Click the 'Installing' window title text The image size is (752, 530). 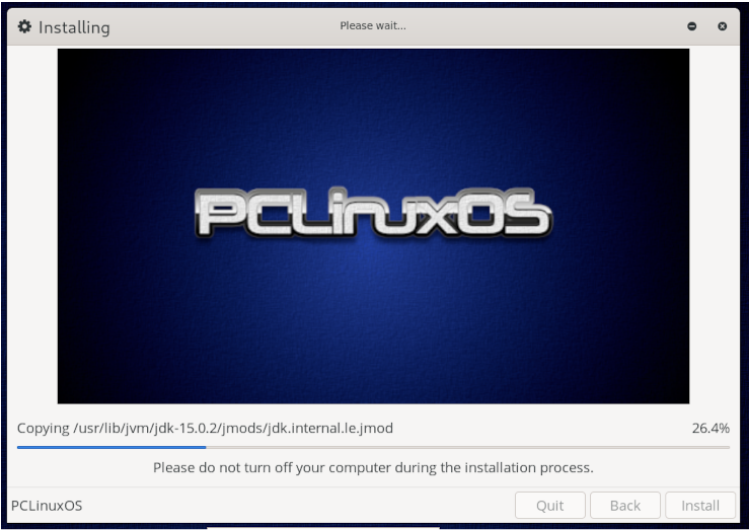pyautogui.click(x=74, y=27)
